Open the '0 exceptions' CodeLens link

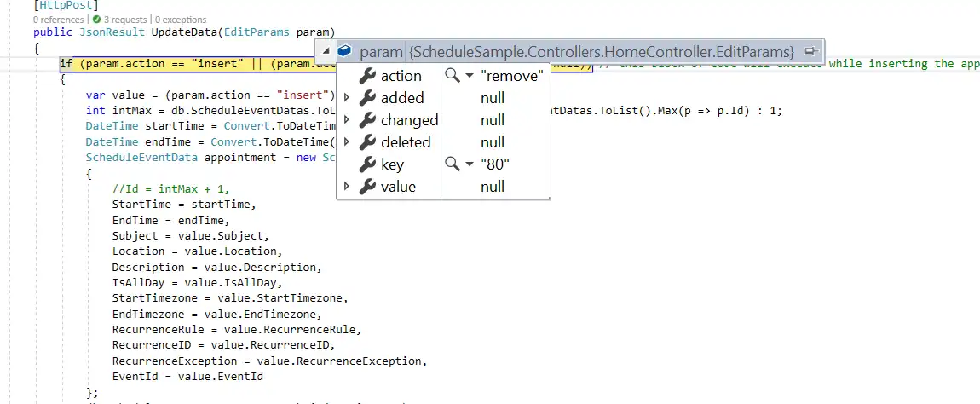182,20
